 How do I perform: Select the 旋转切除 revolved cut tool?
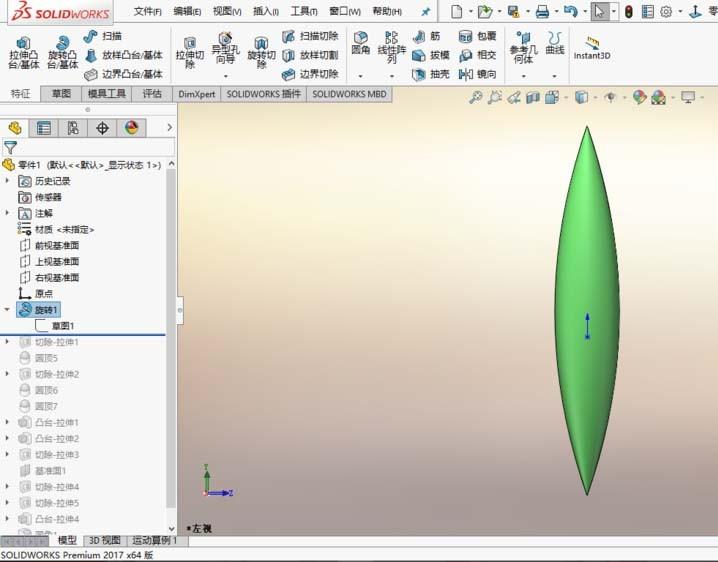[261, 53]
